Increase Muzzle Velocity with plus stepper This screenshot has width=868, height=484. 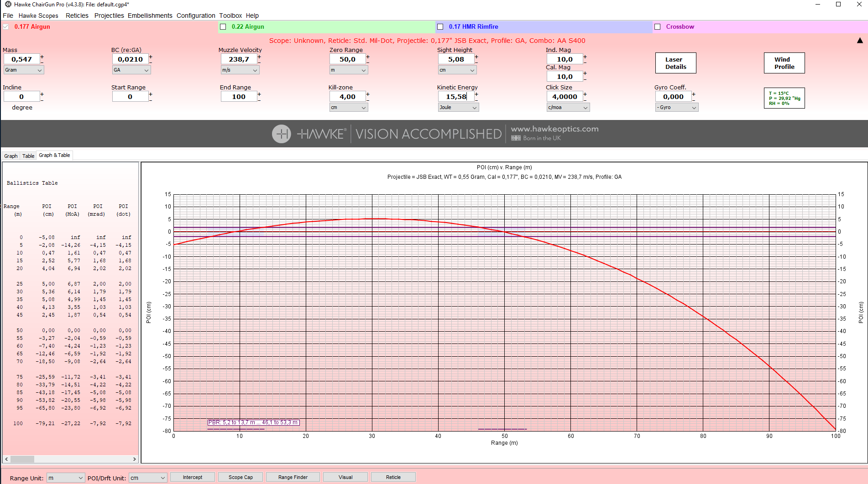pos(259,57)
